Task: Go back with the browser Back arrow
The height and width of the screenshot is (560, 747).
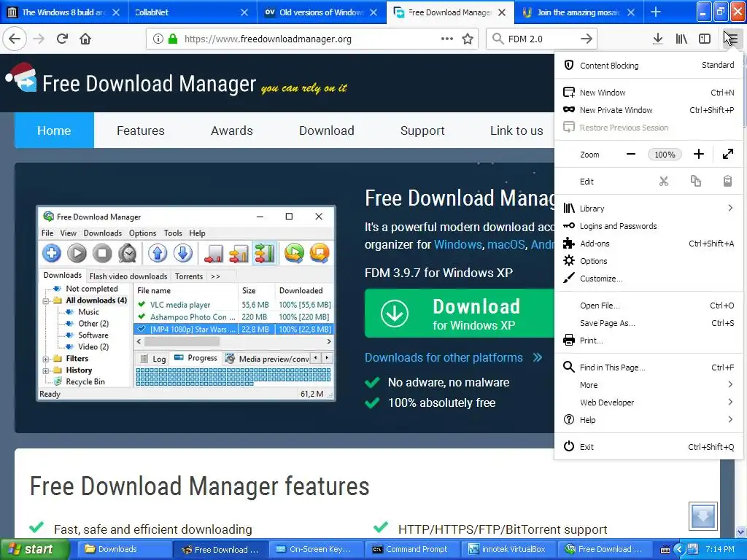Action: pos(15,39)
